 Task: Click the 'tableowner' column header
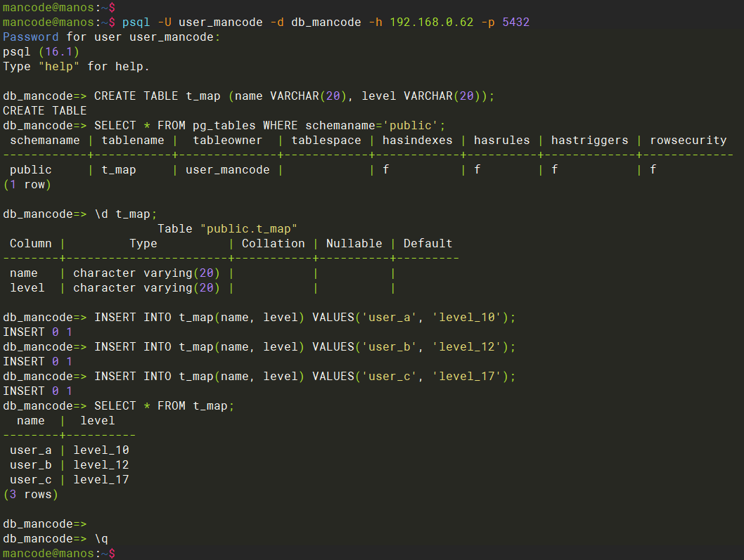click(x=227, y=141)
